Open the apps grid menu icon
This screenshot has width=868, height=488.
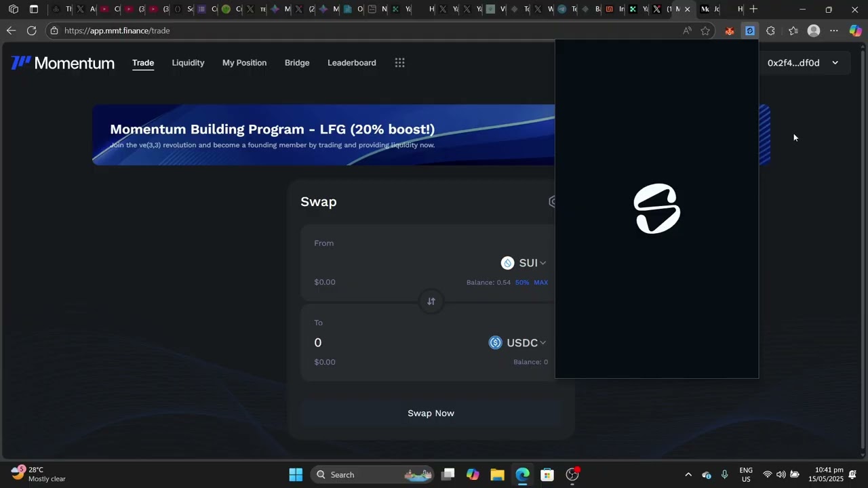point(400,62)
